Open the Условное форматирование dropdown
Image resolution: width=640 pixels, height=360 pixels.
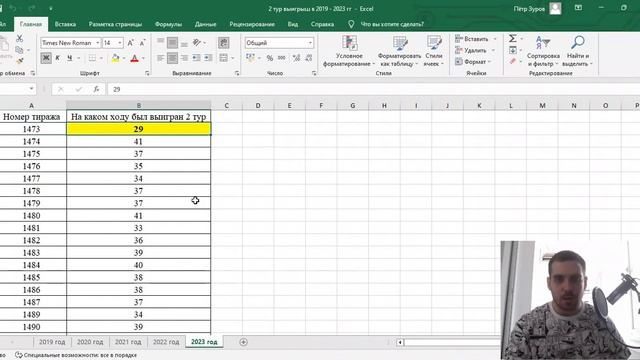tap(349, 51)
